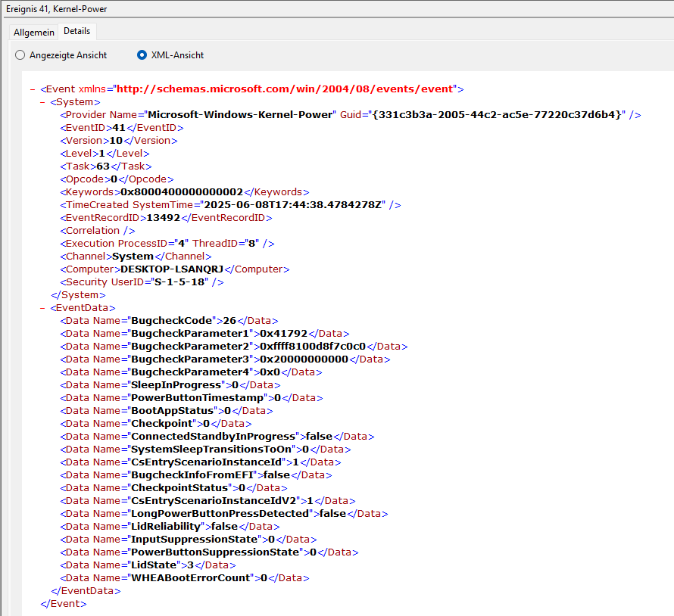Click the ConnectedStandbyInProgress false line
674x616 pixels.
217,437
